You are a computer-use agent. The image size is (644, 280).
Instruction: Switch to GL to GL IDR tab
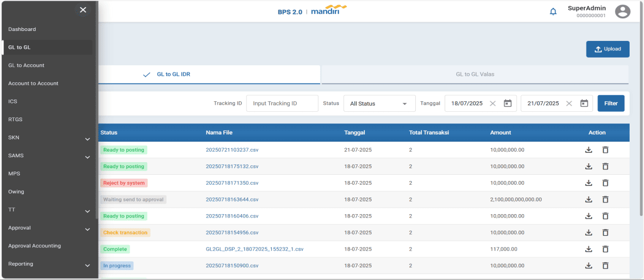pyautogui.click(x=209, y=75)
